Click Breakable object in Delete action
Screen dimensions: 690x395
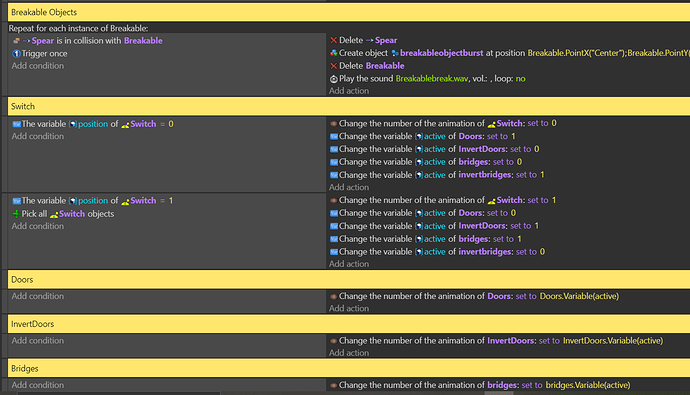click(x=385, y=66)
